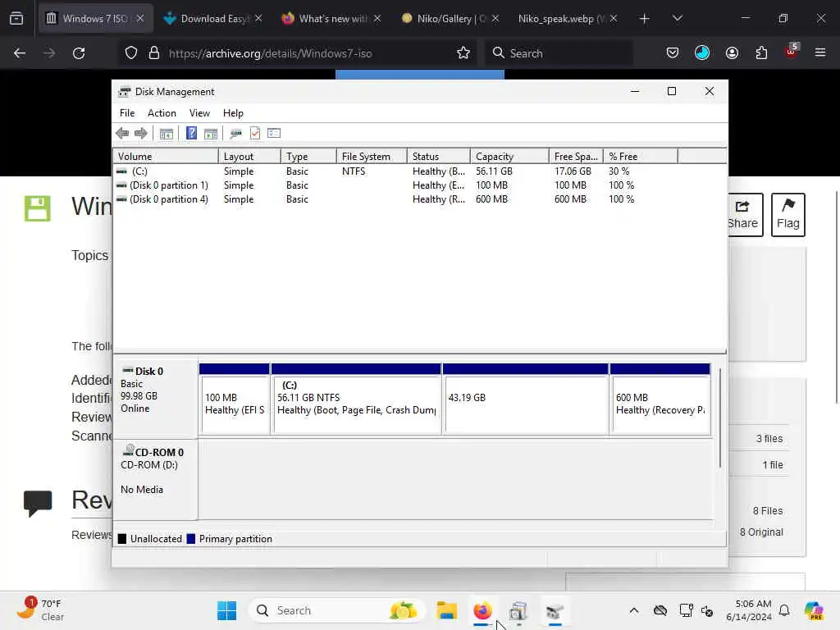The image size is (840, 630).
Task: Open the View menu in Disk Management
Action: [199, 113]
